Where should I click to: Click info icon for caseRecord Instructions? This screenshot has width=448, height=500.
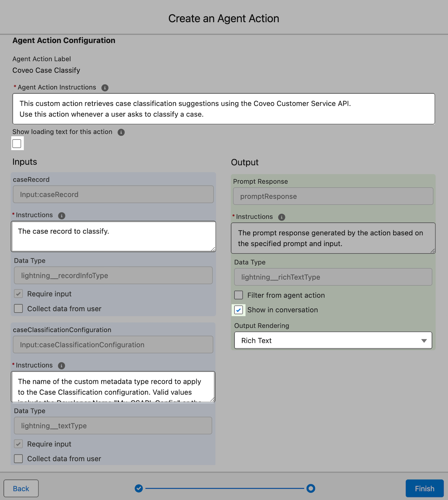[x=62, y=216]
